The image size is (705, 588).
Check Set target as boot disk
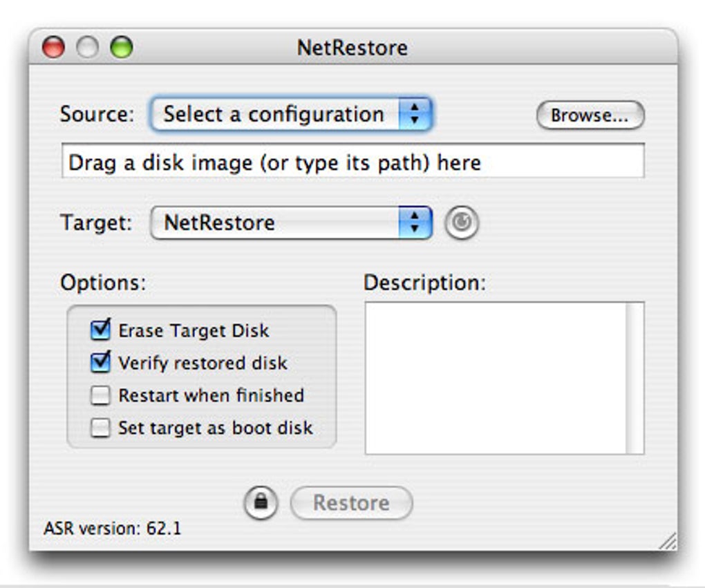pyautogui.click(x=99, y=428)
